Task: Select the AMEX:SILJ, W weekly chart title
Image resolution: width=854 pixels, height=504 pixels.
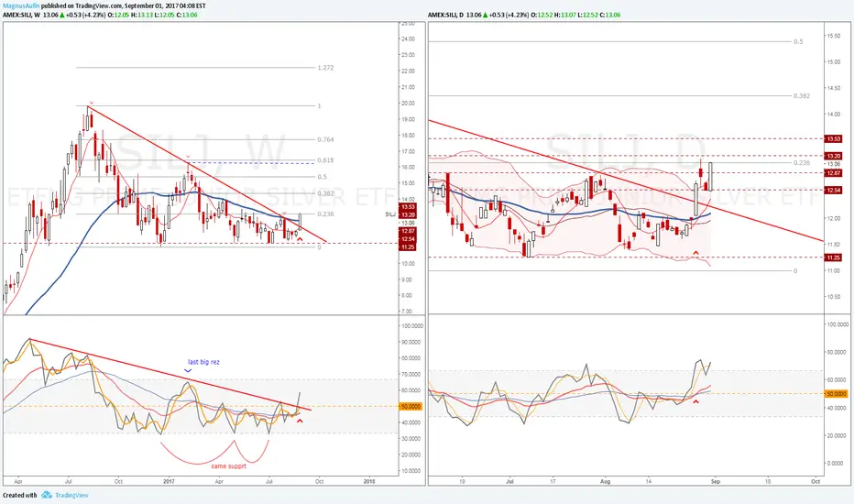Action: coord(21,15)
